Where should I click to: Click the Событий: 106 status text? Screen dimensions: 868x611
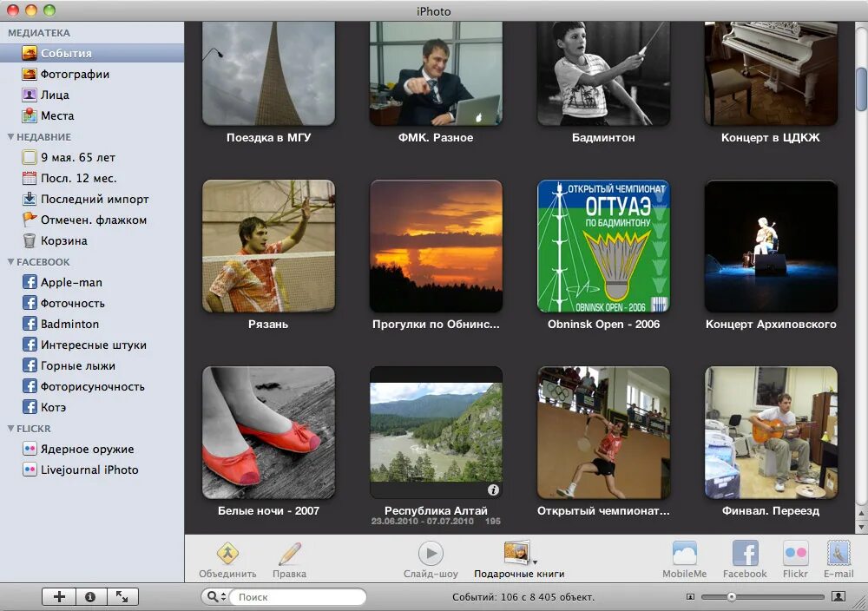click(523, 597)
